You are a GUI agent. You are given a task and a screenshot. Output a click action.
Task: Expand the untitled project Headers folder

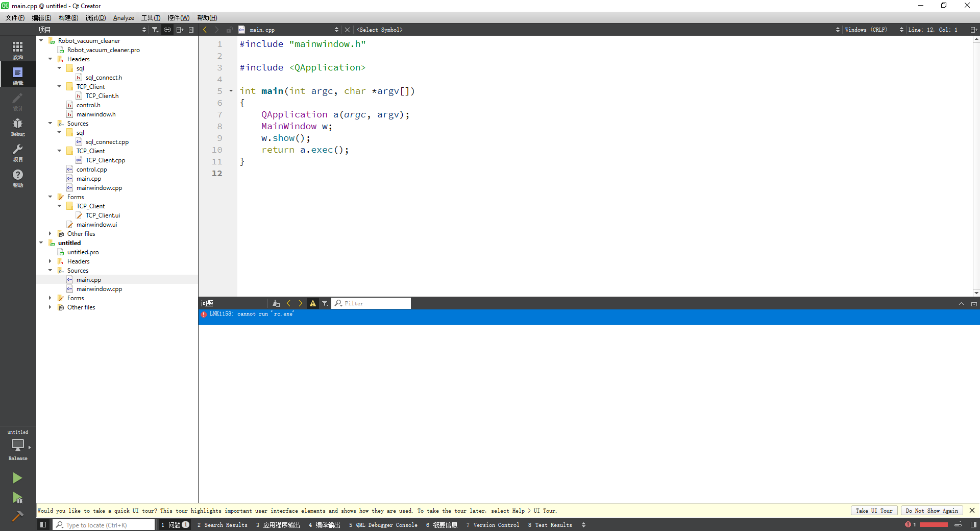(50, 261)
